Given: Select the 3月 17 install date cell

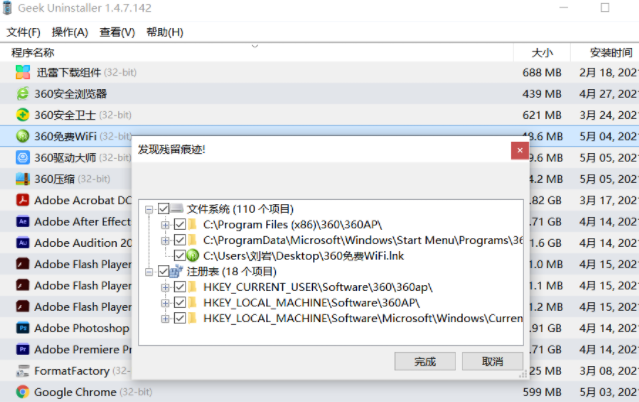Looking at the screenshot, I should click(x=609, y=200).
